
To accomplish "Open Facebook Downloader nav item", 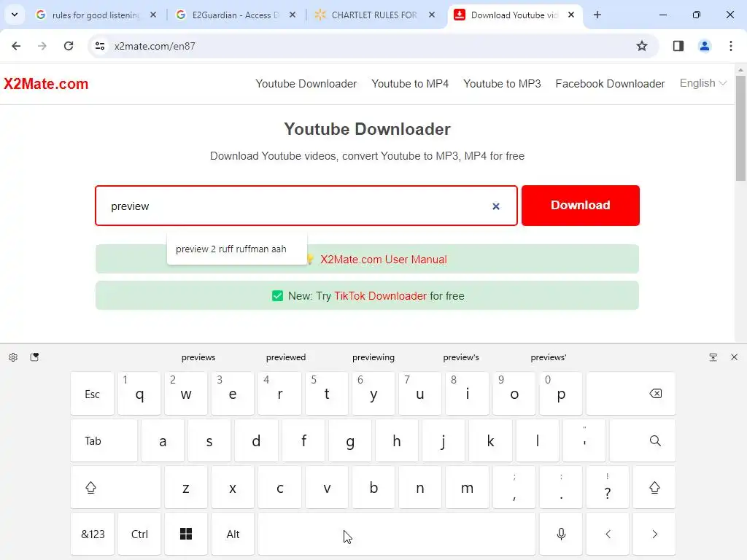I will coord(611,84).
